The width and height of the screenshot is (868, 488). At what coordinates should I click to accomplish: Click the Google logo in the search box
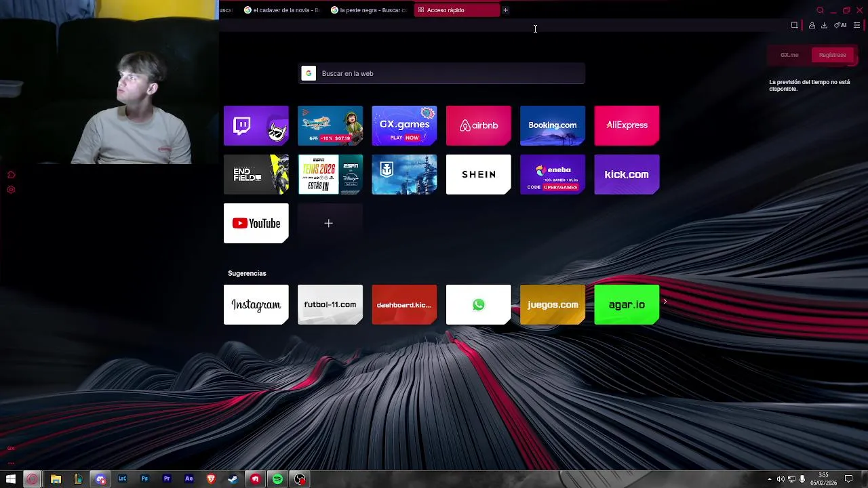coord(309,73)
